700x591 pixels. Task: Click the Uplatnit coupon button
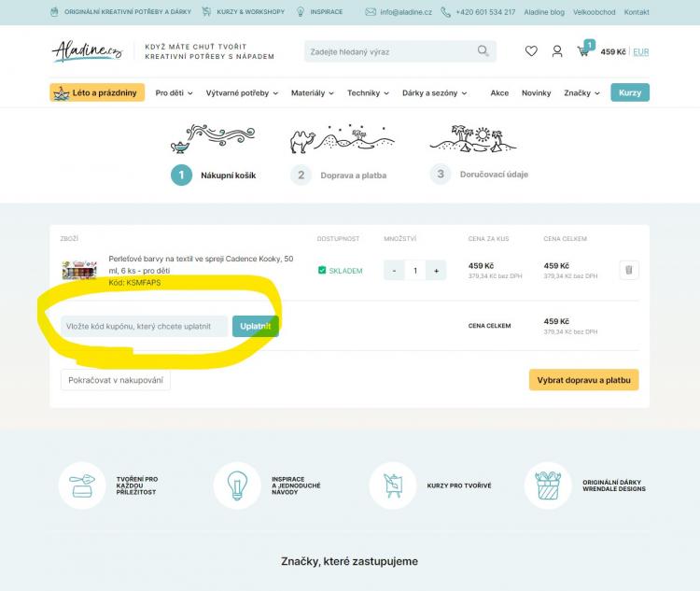pyautogui.click(x=256, y=326)
